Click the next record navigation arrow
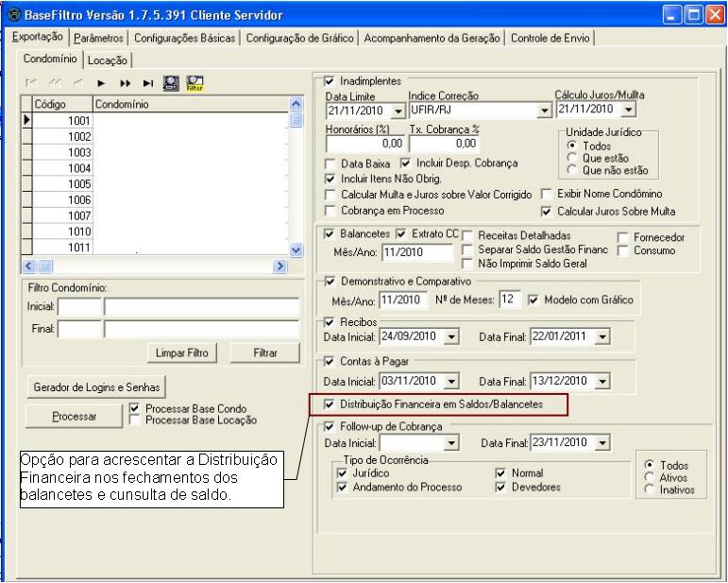728x583 pixels. coord(102,84)
